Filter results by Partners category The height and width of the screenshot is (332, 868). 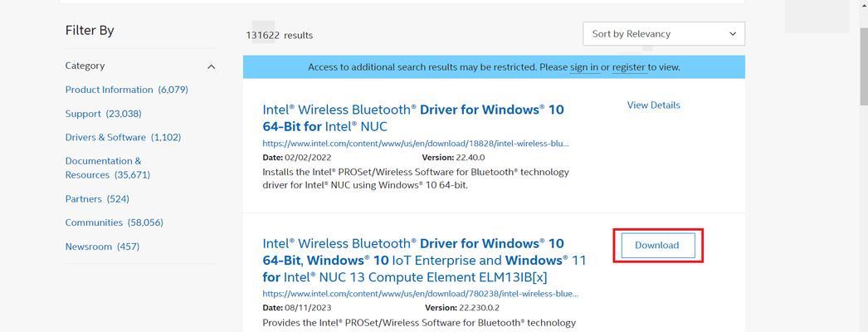coord(97,198)
